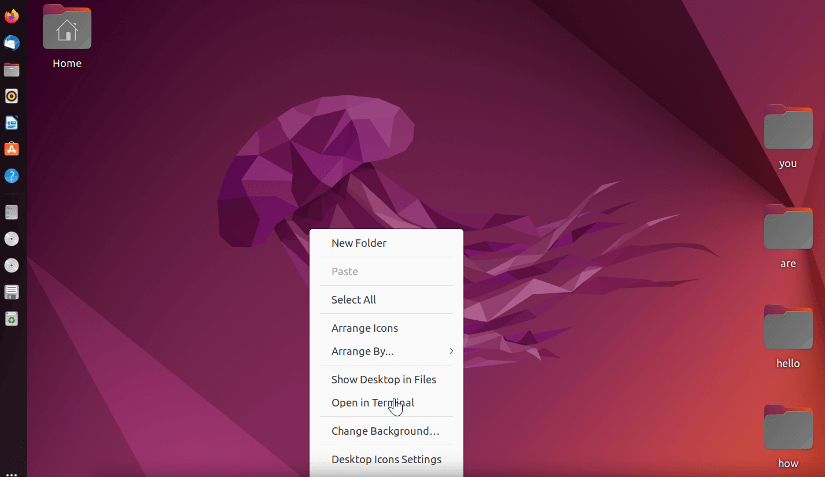Image resolution: width=825 pixels, height=477 pixels.
Task: Open LibreOffice Writer from the dock
Action: tap(12, 123)
